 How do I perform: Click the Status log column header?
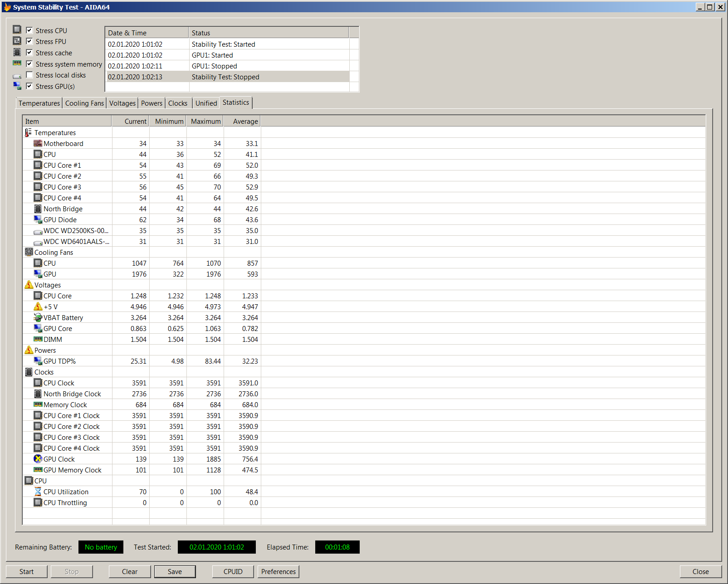pos(269,33)
